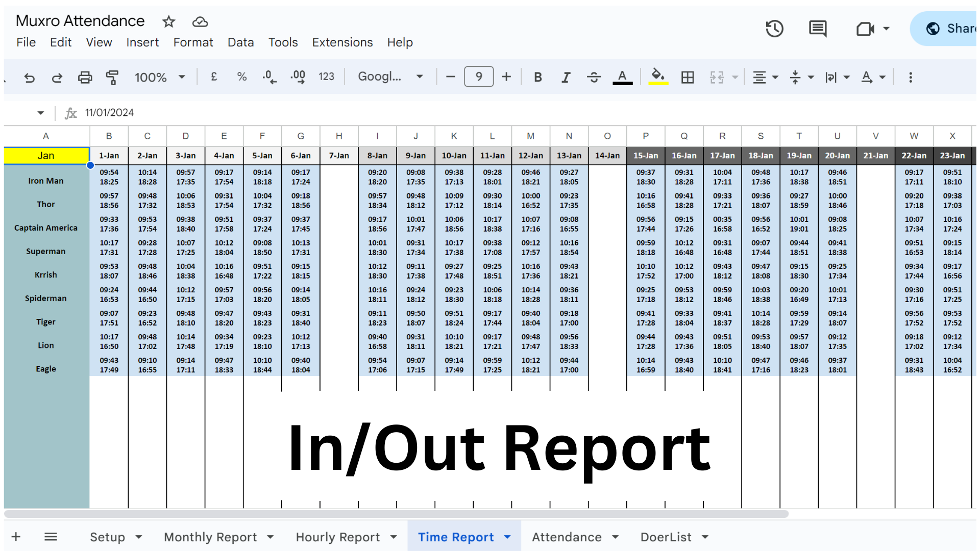This screenshot has width=980, height=551.
Task: Click the font size field showing 9
Action: [x=479, y=77]
